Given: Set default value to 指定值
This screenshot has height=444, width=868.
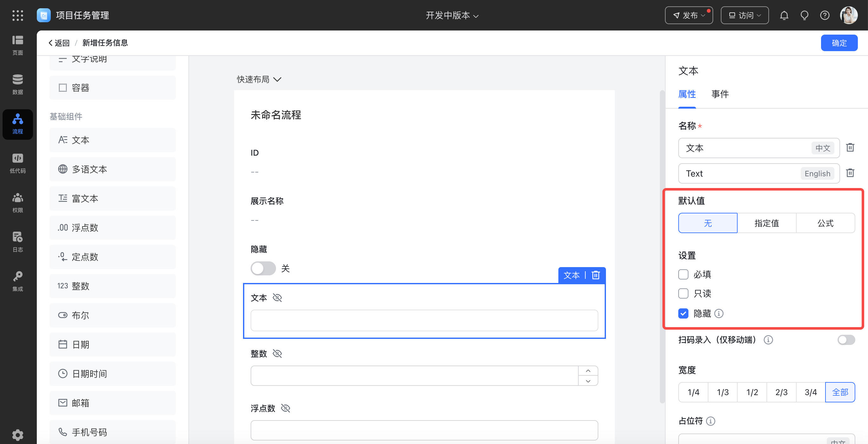Looking at the screenshot, I should pyautogui.click(x=766, y=223).
